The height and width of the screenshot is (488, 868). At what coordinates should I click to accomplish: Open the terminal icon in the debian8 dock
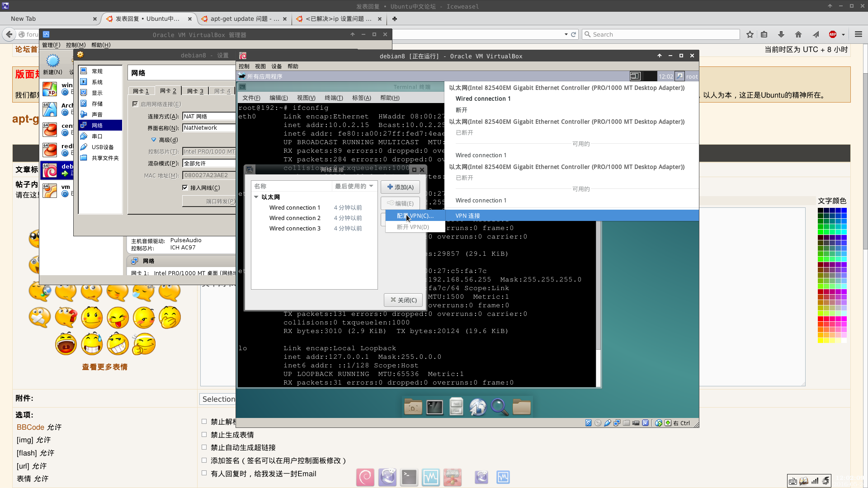[434, 407]
